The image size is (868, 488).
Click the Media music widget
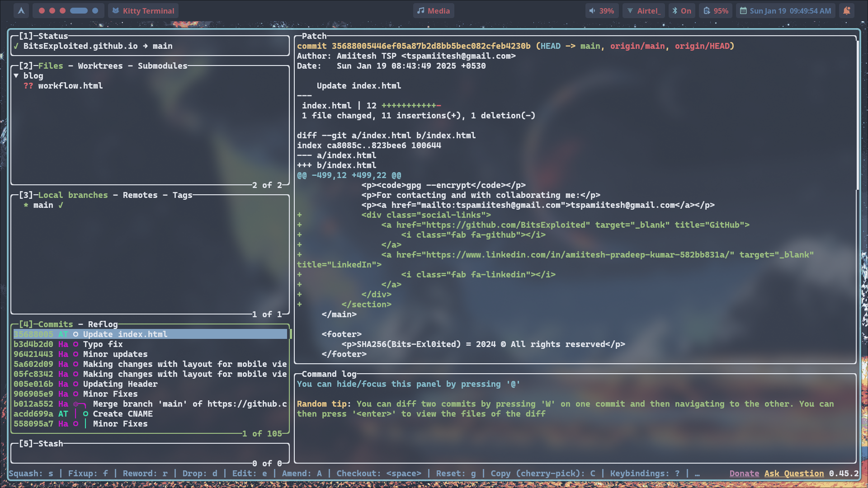[x=433, y=11]
